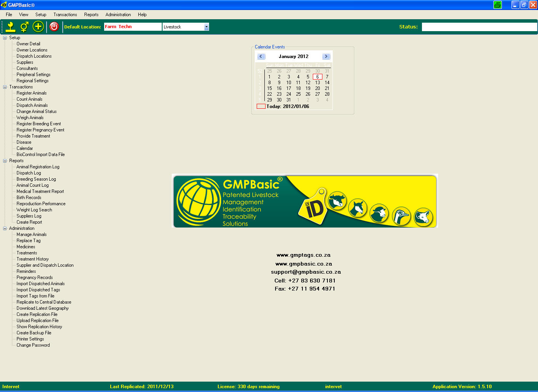Open Weigh Animals
The width and height of the screenshot is (538, 392).
coord(30,118)
